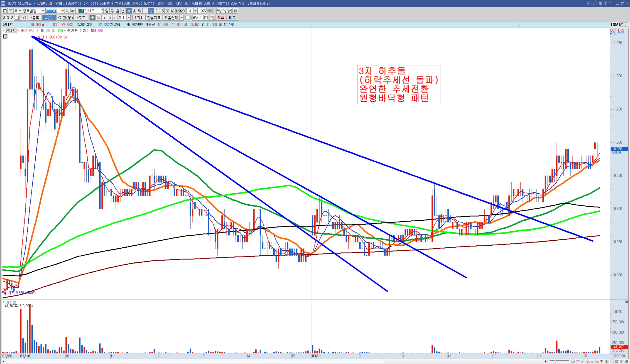Open chart settings gear icon
Image resolution: width=630 pixels, height=364 pixels.
point(235,11)
